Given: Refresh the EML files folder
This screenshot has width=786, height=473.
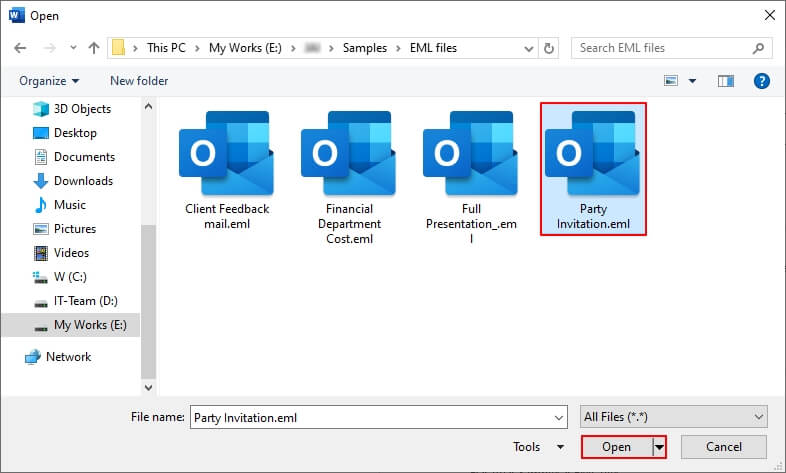Looking at the screenshot, I should click(549, 48).
